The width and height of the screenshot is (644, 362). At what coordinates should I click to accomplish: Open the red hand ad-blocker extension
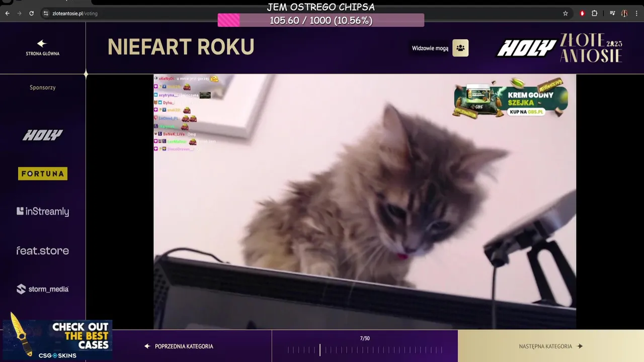(582, 14)
